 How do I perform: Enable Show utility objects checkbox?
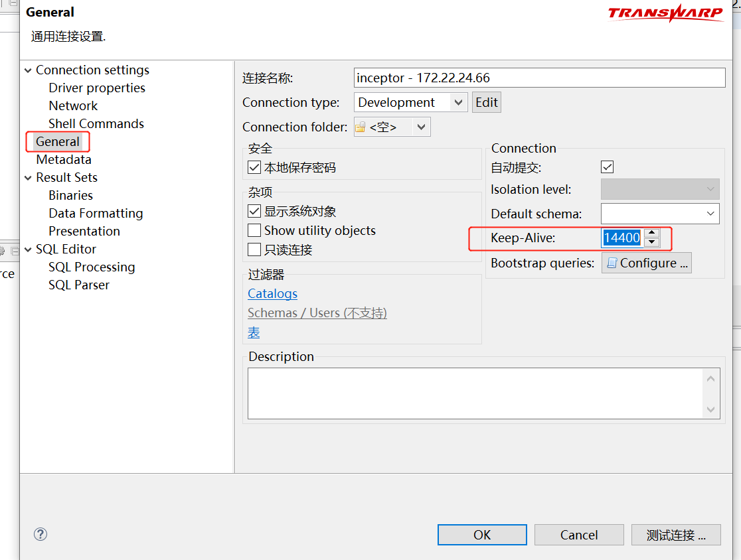(254, 231)
